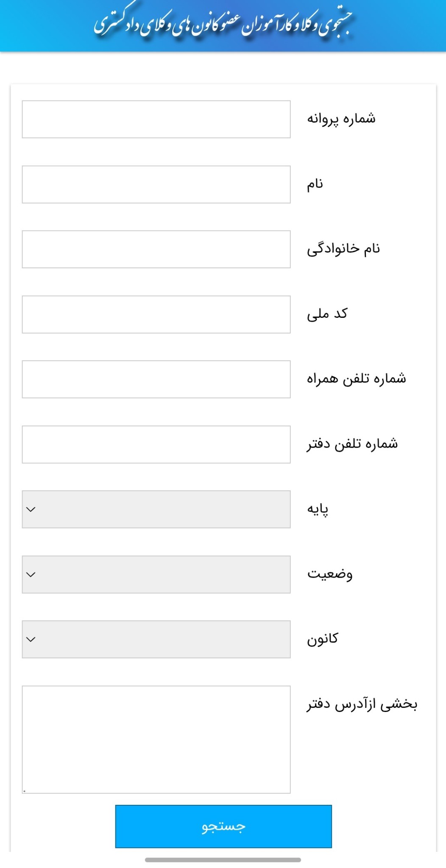Click the شماره پروانه label text
The width and height of the screenshot is (446, 868).
tap(341, 119)
